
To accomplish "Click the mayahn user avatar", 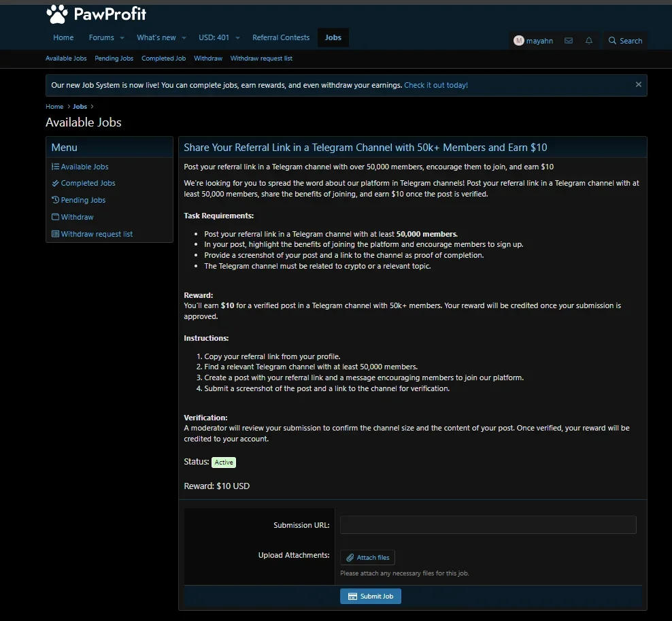I will click(519, 41).
